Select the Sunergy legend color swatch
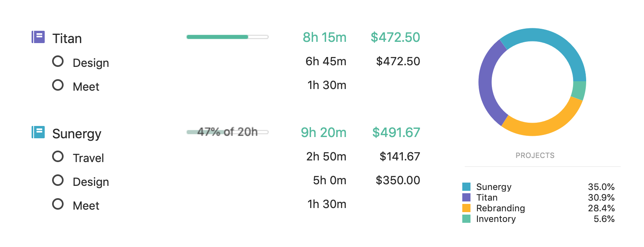 [466, 187]
